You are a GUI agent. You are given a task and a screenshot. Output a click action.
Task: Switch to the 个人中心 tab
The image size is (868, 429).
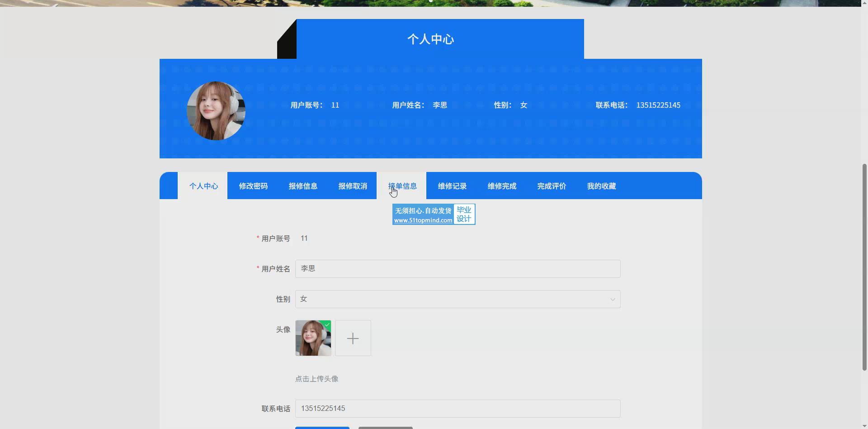203,186
